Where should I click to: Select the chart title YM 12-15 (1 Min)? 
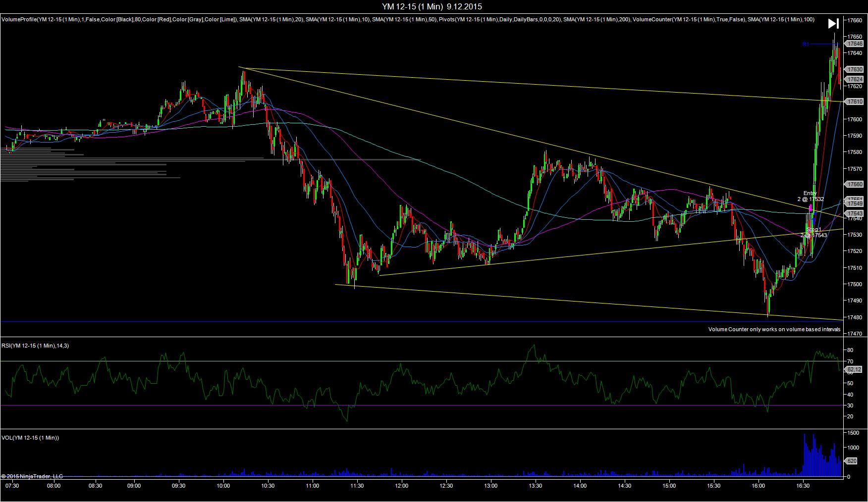coord(412,6)
